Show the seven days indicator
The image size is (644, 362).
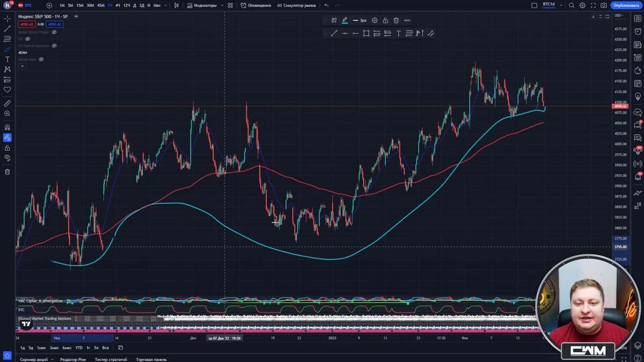pyautogui.click(x=41, y=59)
